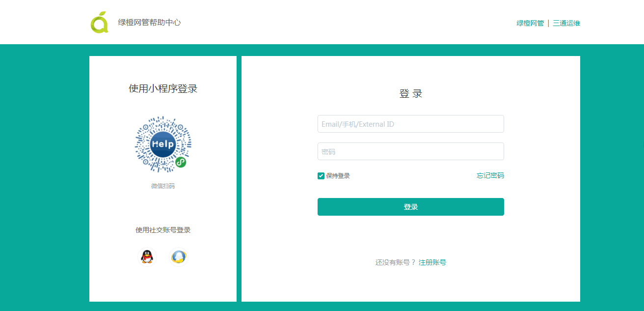This screenshot has height=311, width=644.
Task: Click the 登录 submit button
Action: click(x=411, y=207)
